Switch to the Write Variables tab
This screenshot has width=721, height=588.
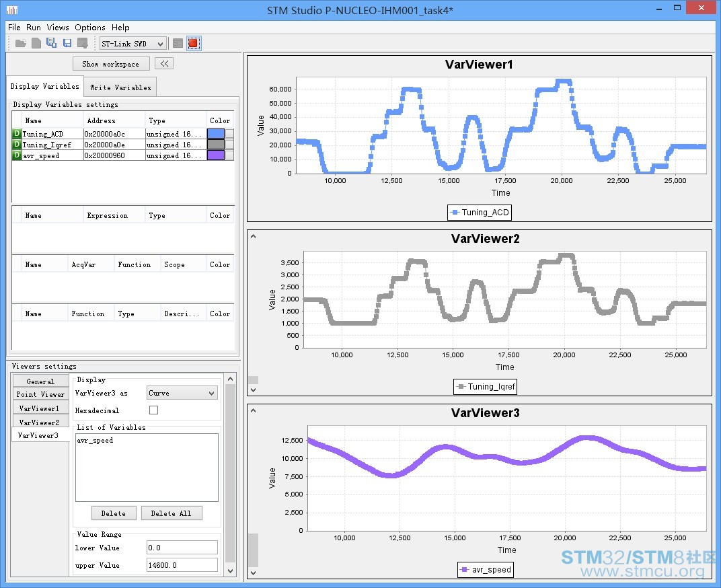pyautogui.click(x=120, y=87)
